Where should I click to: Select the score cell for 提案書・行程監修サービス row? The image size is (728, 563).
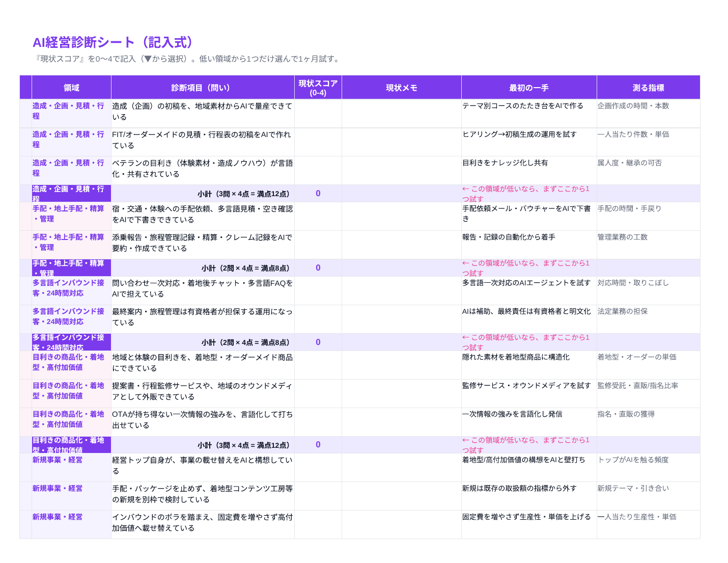click(318, 393)
